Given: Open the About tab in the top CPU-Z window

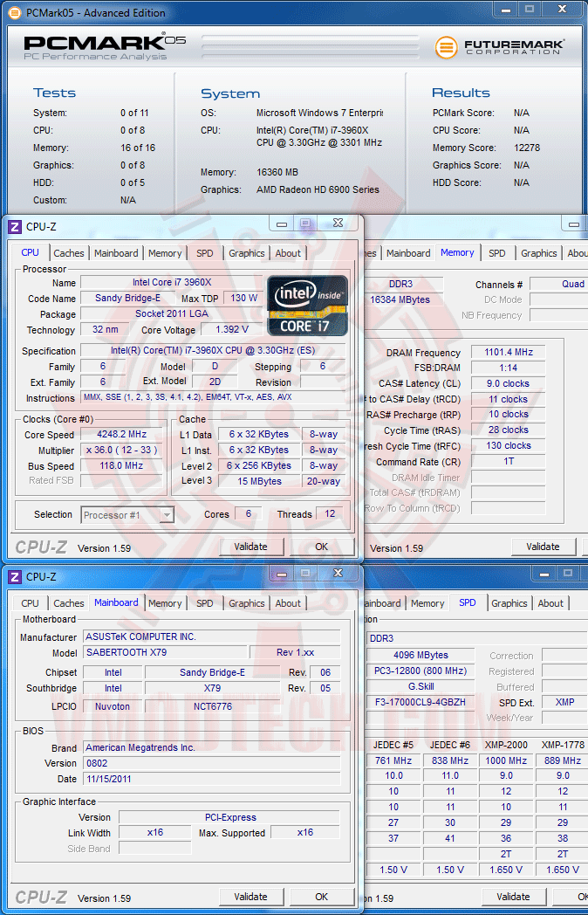Looking at the screenshot, I should tap(288, 252).
